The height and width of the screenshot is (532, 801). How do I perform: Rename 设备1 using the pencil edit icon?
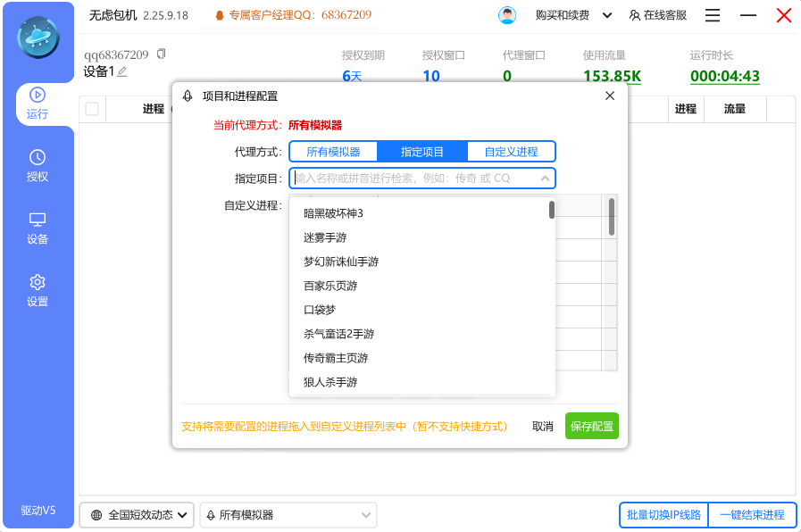point(121,71)
